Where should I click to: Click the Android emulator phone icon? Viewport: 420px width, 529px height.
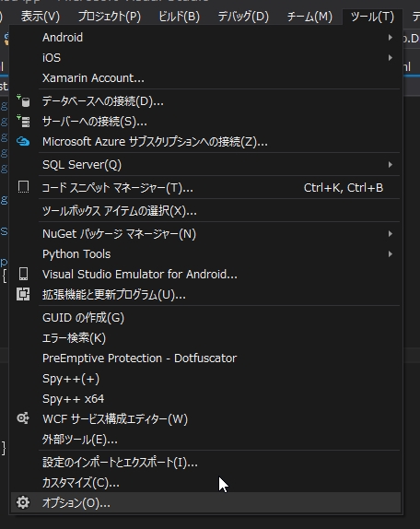coord(23,274)
